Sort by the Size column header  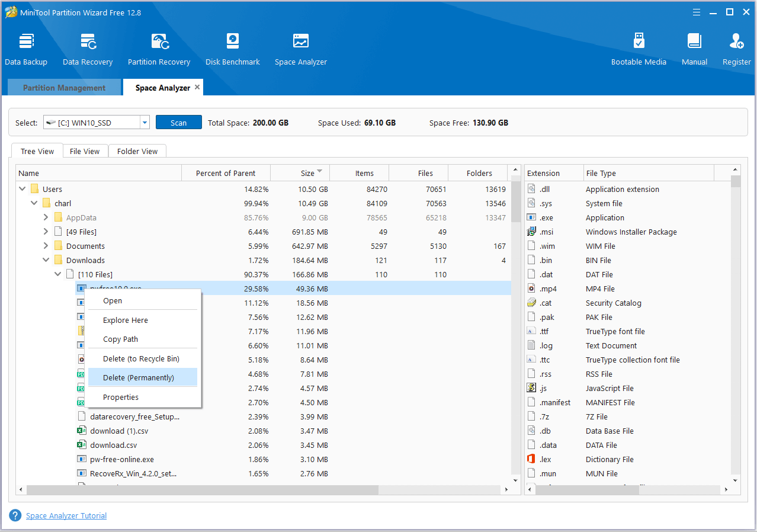click(x=307, y=173)
